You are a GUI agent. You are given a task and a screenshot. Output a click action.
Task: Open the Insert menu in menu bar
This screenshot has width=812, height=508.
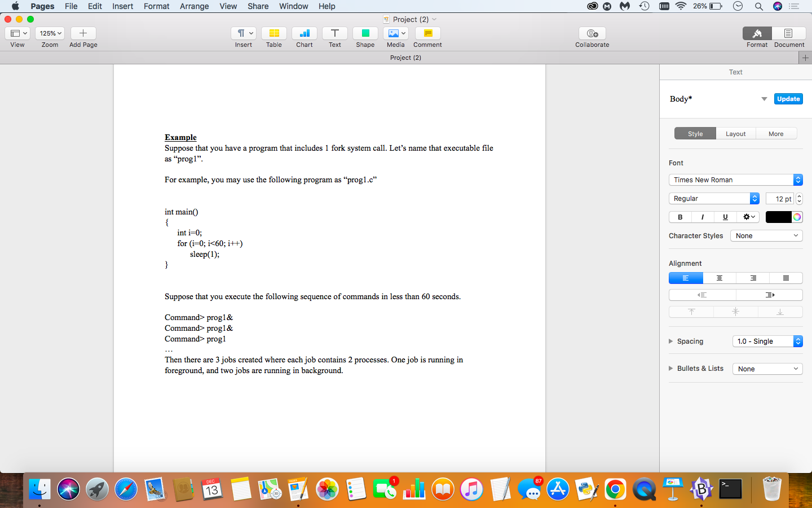[x=122, y=6]
